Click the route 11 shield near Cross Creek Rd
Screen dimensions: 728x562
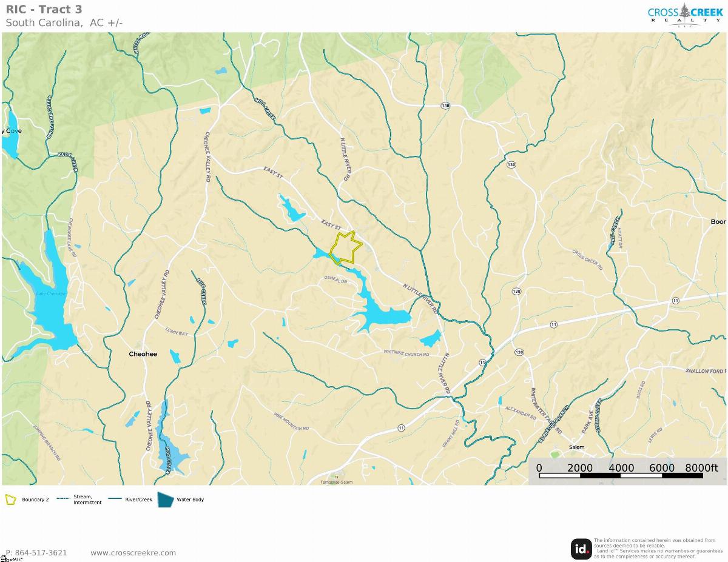(x=675, y=300)
